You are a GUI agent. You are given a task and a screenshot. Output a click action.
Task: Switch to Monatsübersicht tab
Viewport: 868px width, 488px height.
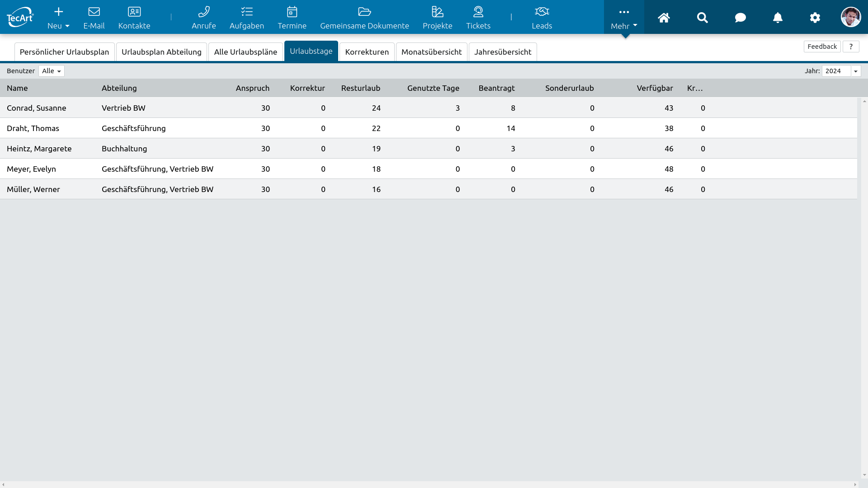click(431, 52)
